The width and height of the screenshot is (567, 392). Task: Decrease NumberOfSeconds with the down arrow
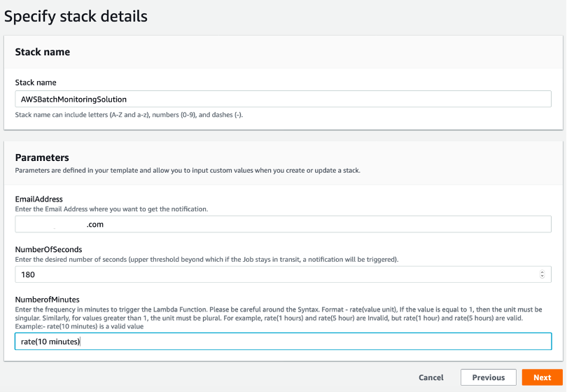542,278
